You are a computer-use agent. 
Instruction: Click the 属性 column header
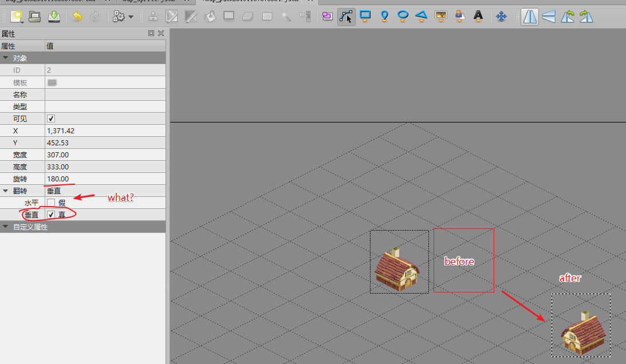click(x=22, y=46)
